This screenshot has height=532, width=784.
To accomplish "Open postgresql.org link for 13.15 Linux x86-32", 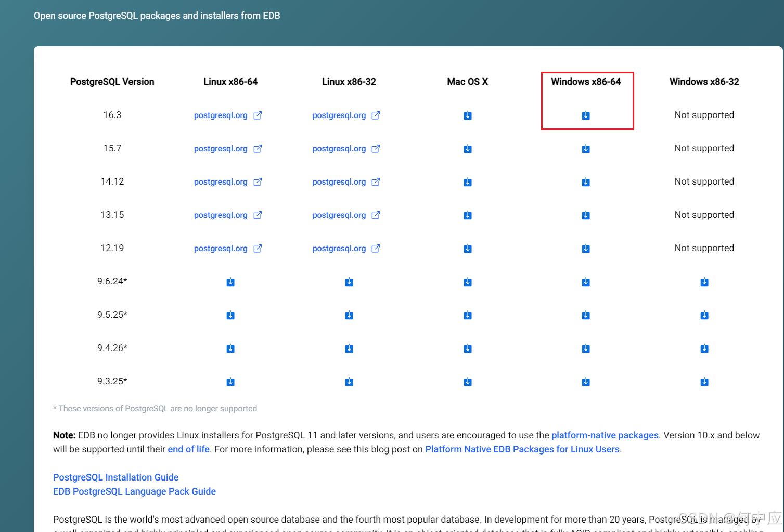I will click(x=346, y=215).
